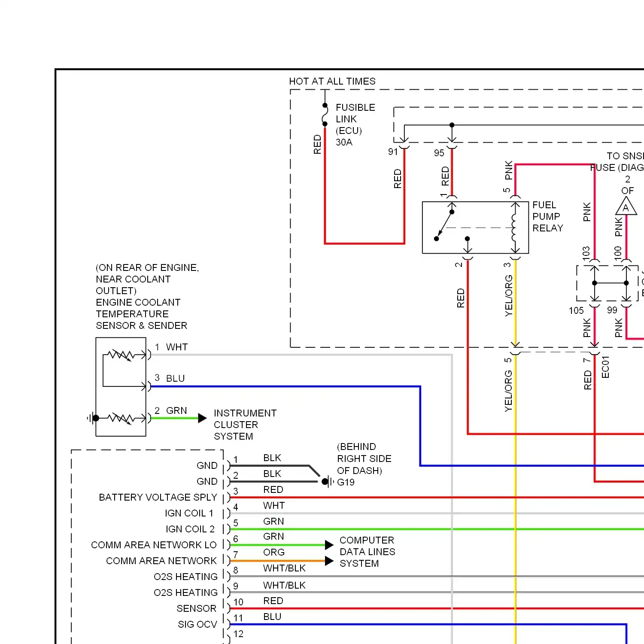The height and width of the screenshot is (644, 644).
Task: Click the "GRN" wire label on pin 6
Action: (x=273, y=536)
